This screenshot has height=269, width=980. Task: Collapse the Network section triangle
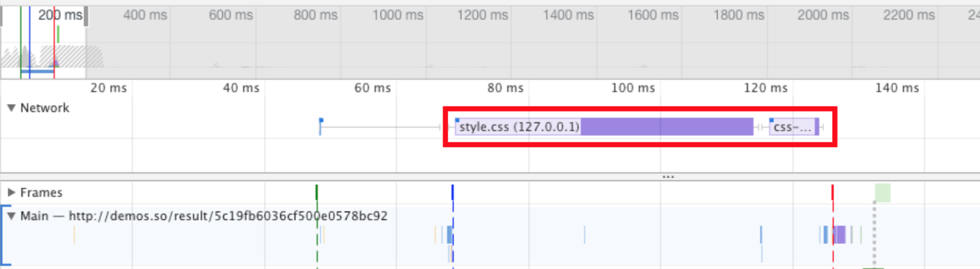pos(11,108)
